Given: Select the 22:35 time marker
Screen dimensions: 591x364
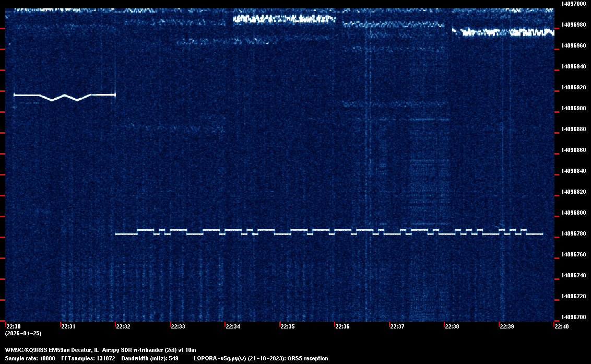Looking at the screenshot, I should click(287, 326).
